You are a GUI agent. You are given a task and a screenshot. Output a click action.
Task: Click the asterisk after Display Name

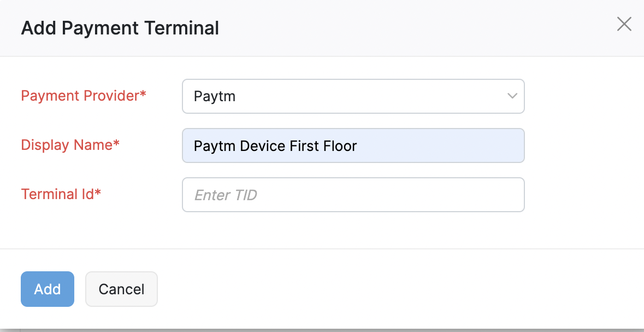pos(116,143)
